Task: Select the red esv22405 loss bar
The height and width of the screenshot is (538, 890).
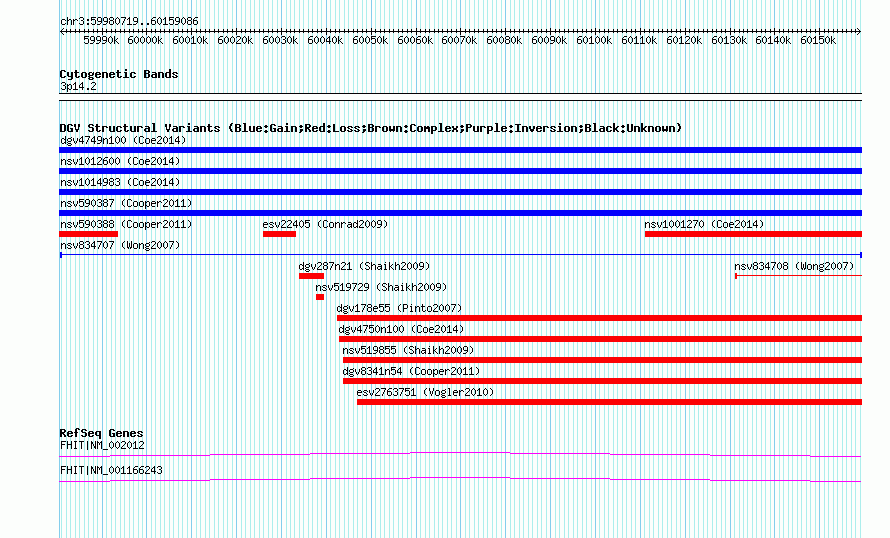Action: click(x=279, y=234)
